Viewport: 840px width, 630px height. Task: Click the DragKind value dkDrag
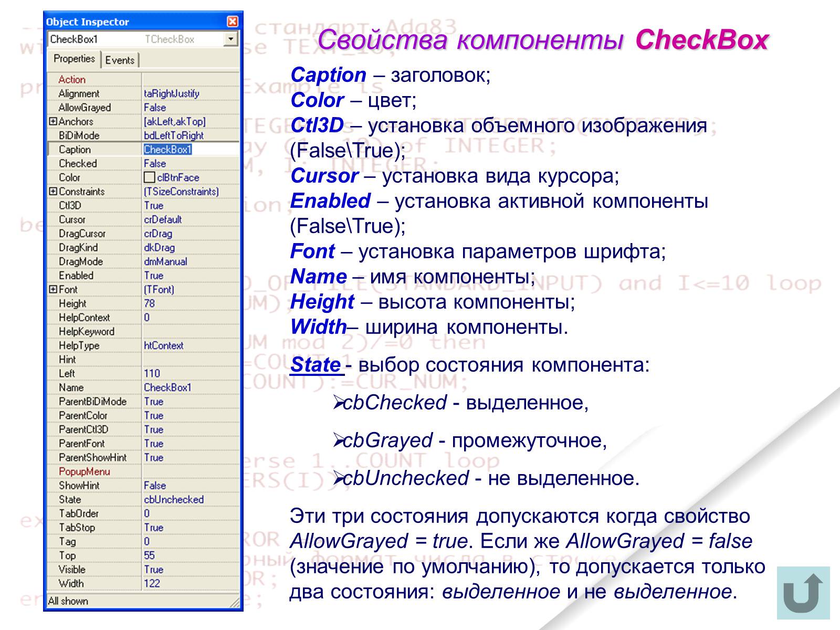pyautogui.click(x=160, y=247)
